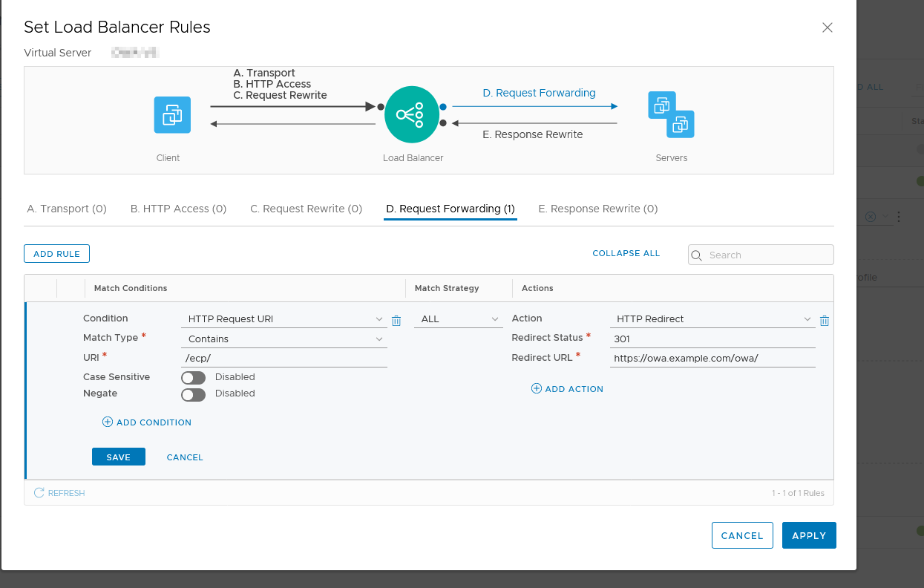Click SAVE to save the rule
The image size is (924, 588).
coord(118,457)
